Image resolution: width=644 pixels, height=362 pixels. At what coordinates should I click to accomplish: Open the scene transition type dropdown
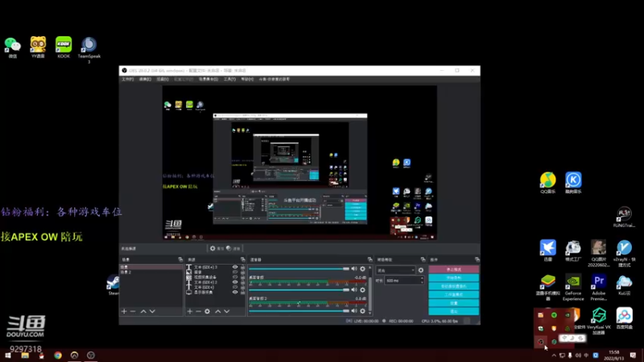point(396,270)
